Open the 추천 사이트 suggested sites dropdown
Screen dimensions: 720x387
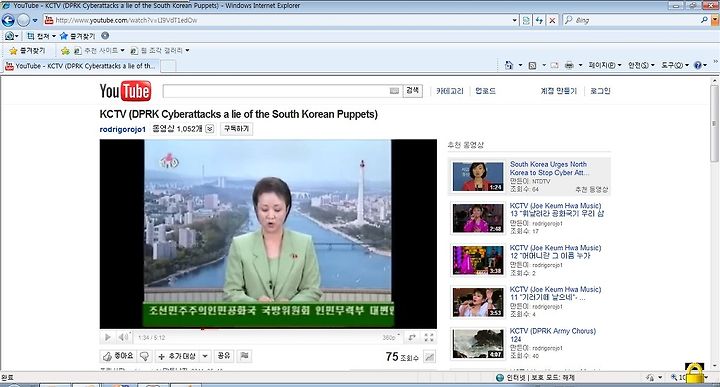pos(99,50)
